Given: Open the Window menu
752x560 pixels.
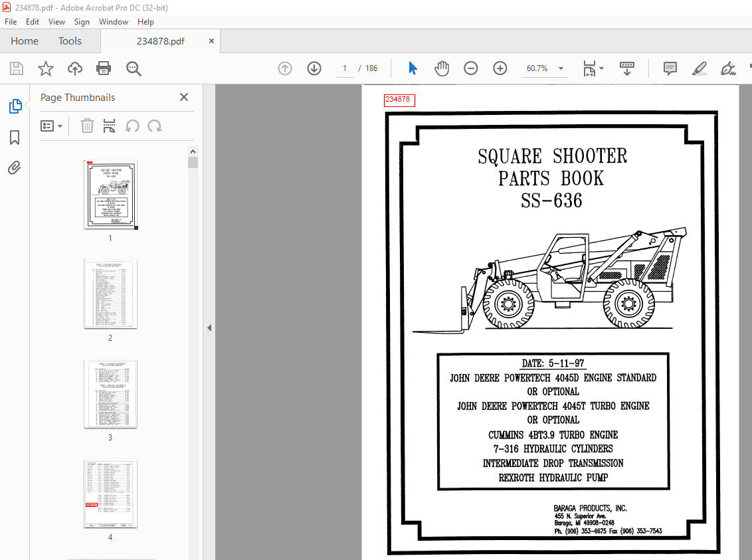Looking at the screenshot, I should point(114,21).
